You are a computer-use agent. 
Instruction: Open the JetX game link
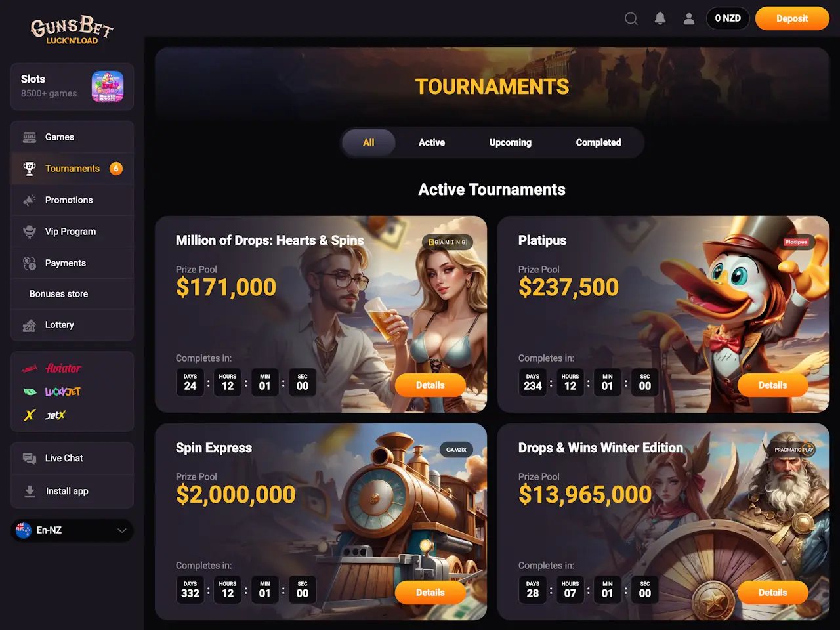coord(45,415)
